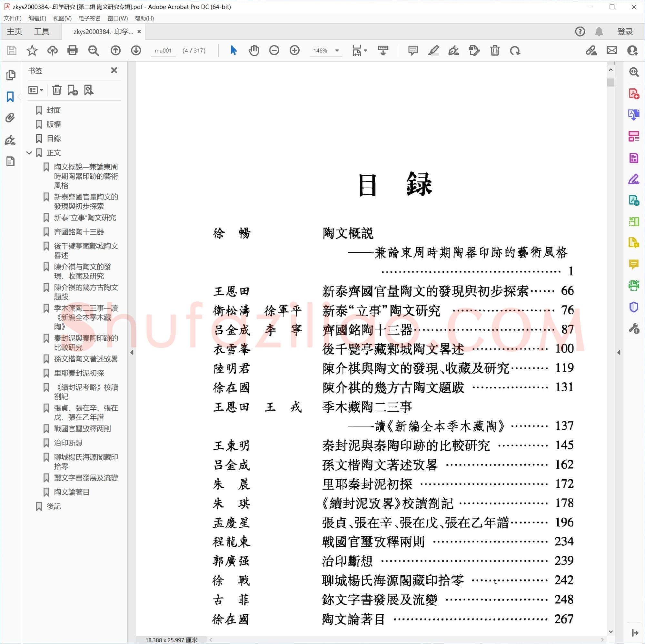This screenshot has width=645, height=644.
Task: Activate the selection arrow tool
Action: [234, 50]
